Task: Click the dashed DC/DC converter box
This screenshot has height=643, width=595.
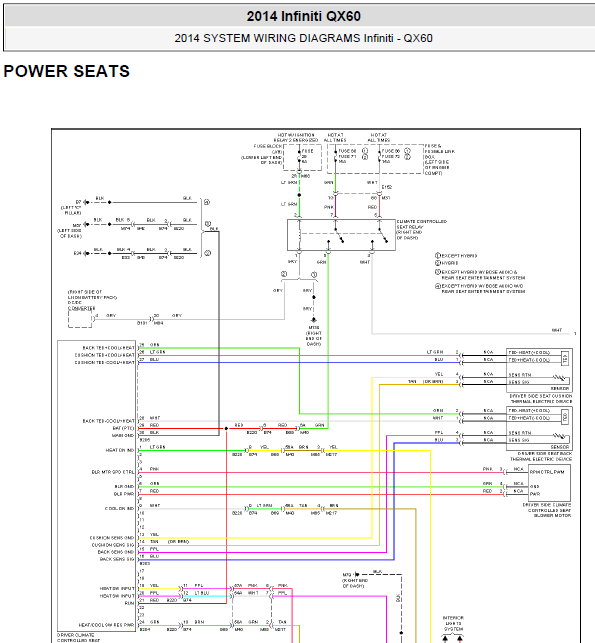Action: 80,319
